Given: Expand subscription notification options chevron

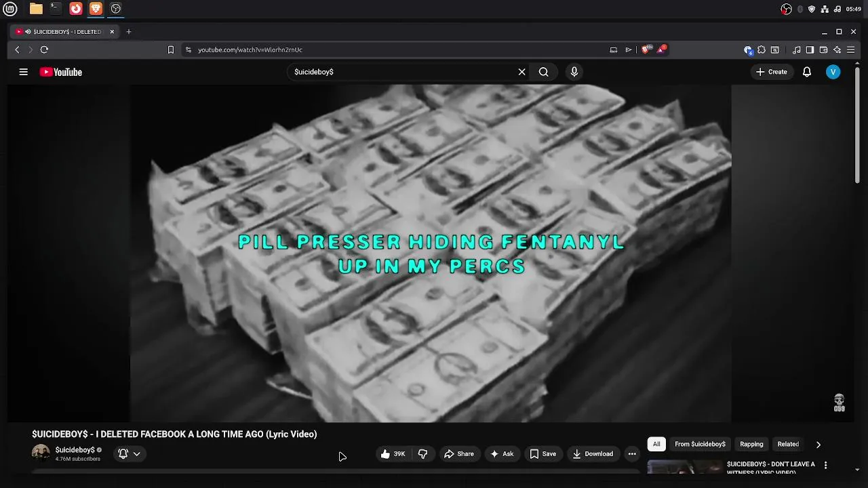Looking at the screenshot, I should (x=136, y=454).
